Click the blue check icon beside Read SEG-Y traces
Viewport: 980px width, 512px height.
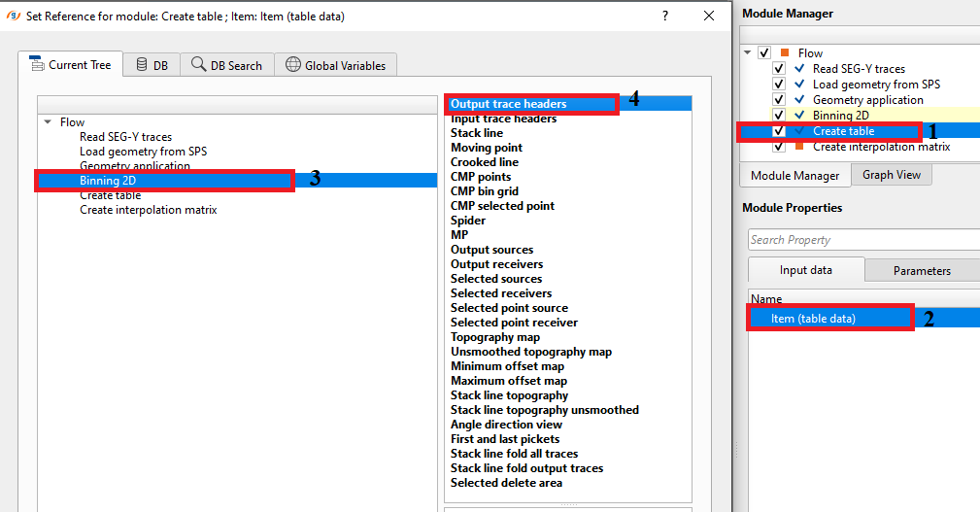pos(799,68)
